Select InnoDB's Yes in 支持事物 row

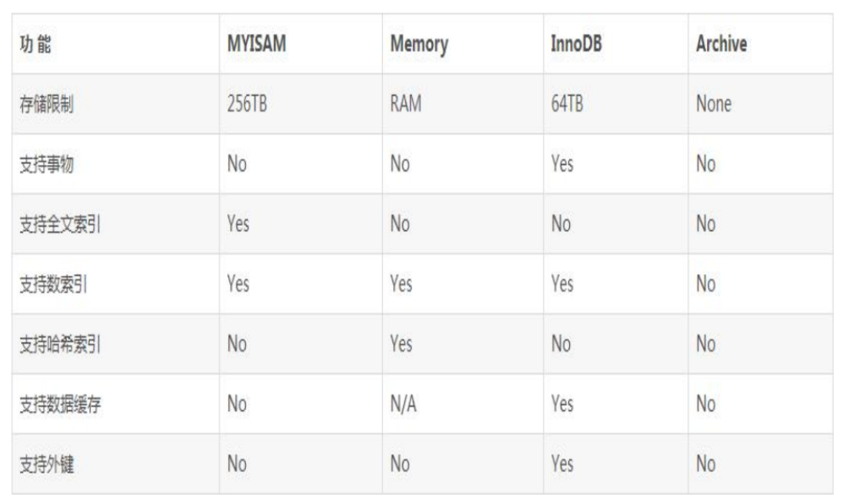click(x=562, y=164)
